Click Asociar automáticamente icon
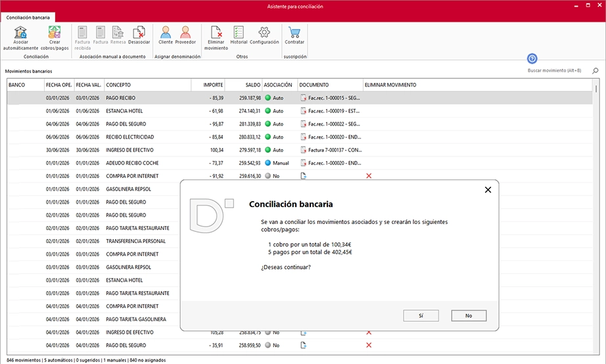 coord(20,32)
